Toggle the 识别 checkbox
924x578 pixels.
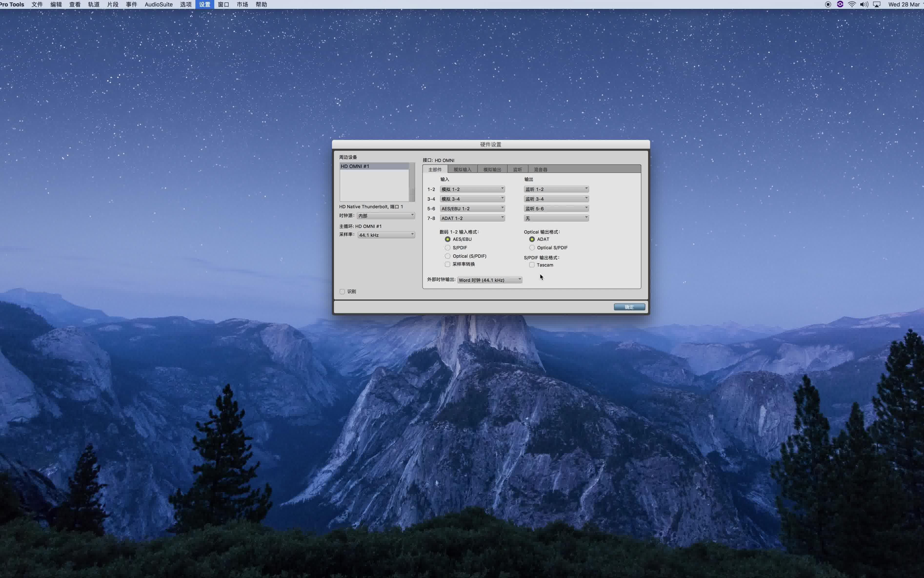[342, 292]
